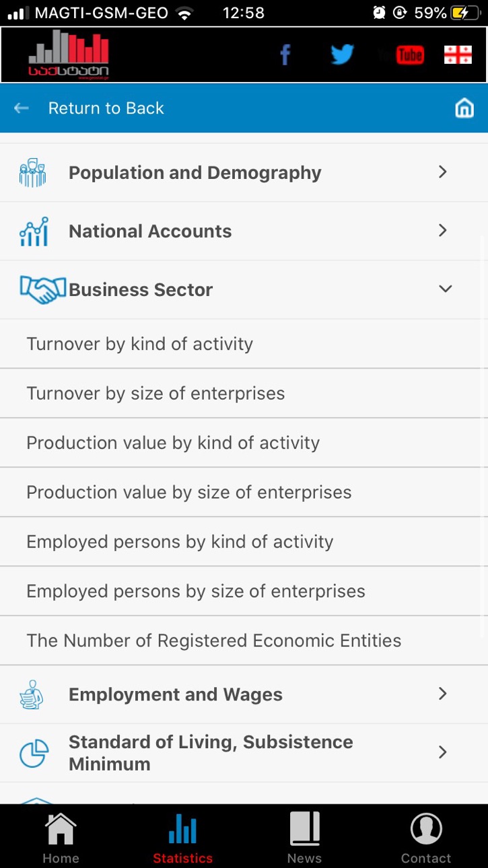Tap the handshake Business Sector icon
Image resolution: width=488 pixels, height=868 pixels.
click(43, 290)
